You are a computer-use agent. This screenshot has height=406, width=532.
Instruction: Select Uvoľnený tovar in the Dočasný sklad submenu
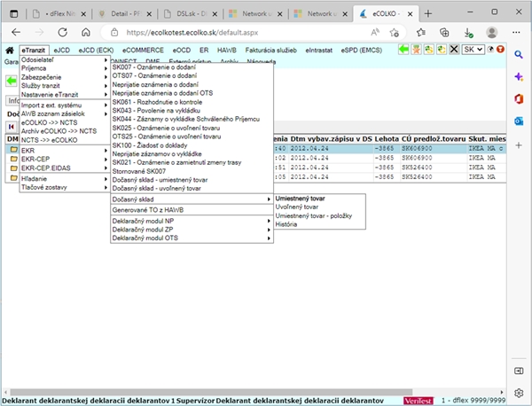point(296,207)
